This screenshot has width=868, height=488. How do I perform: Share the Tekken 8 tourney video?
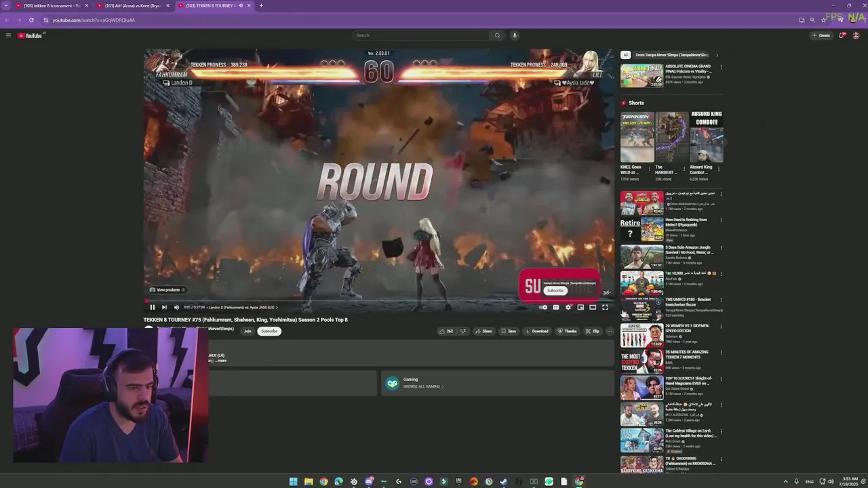pos(484,331)
